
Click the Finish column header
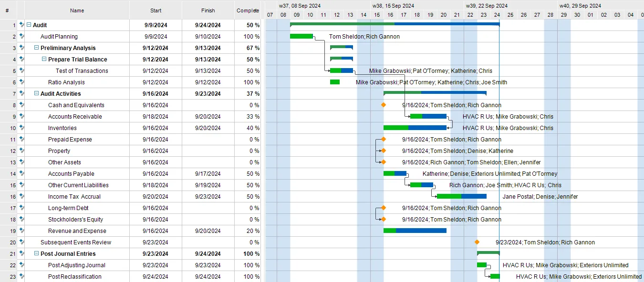pos(208,10)
